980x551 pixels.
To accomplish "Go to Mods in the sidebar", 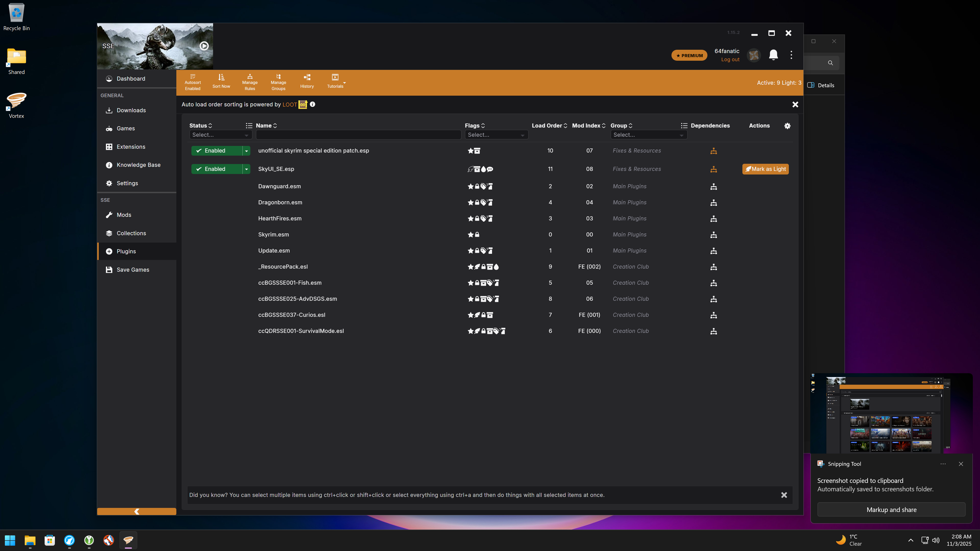I will (124, 215).
